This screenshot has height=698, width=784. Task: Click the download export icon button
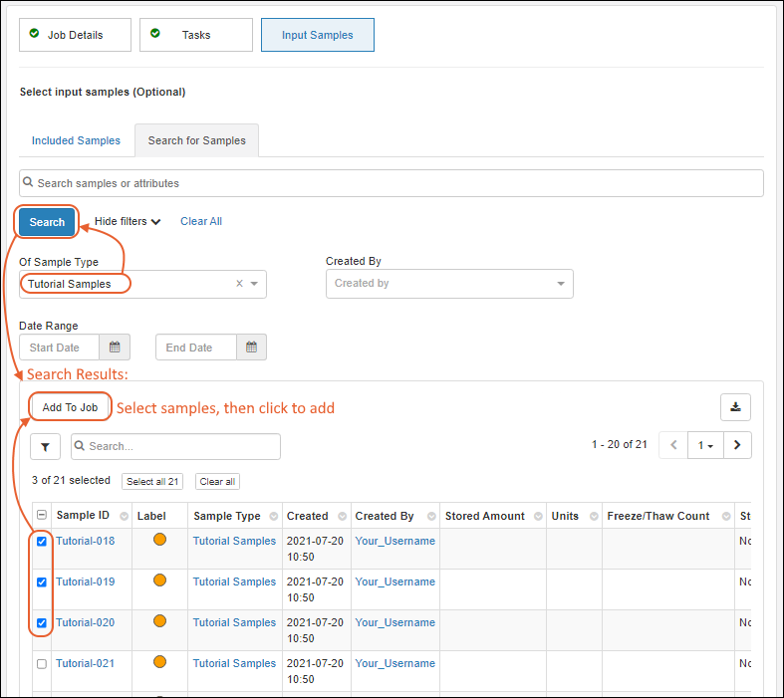[735, 406]
